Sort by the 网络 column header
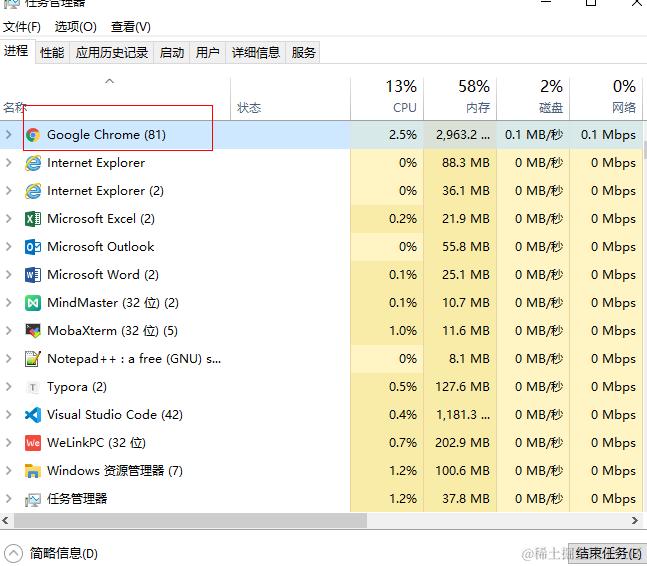647x566 pixels. point(606,98)
